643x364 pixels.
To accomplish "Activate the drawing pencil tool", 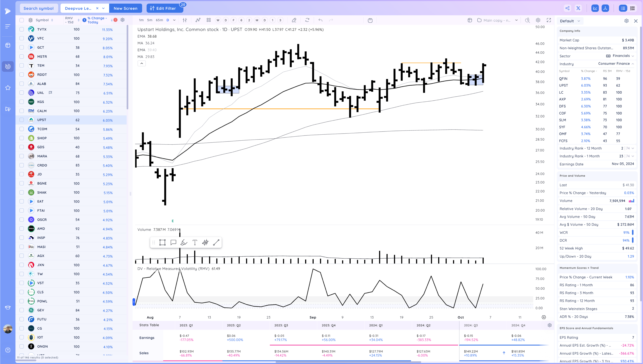I will tap(294, 20).
